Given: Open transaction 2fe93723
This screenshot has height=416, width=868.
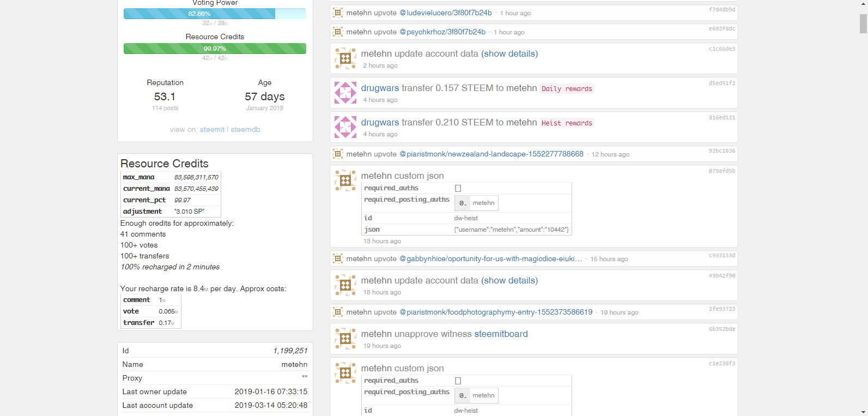Looking at the screenshot, I should [x=722, y=309].
